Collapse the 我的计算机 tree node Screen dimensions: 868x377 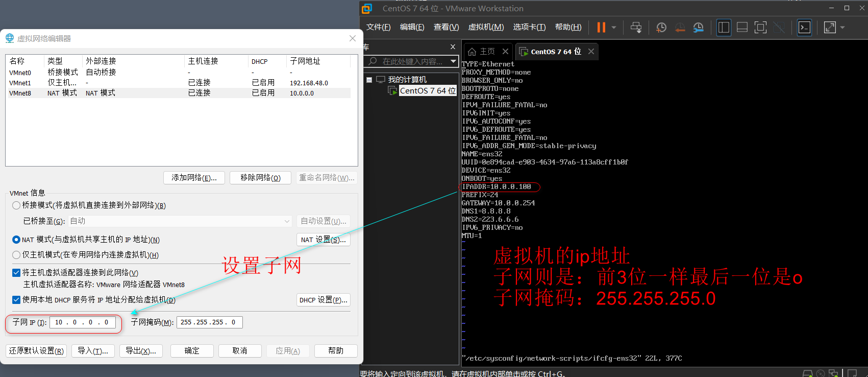click(x=369, y=80)
